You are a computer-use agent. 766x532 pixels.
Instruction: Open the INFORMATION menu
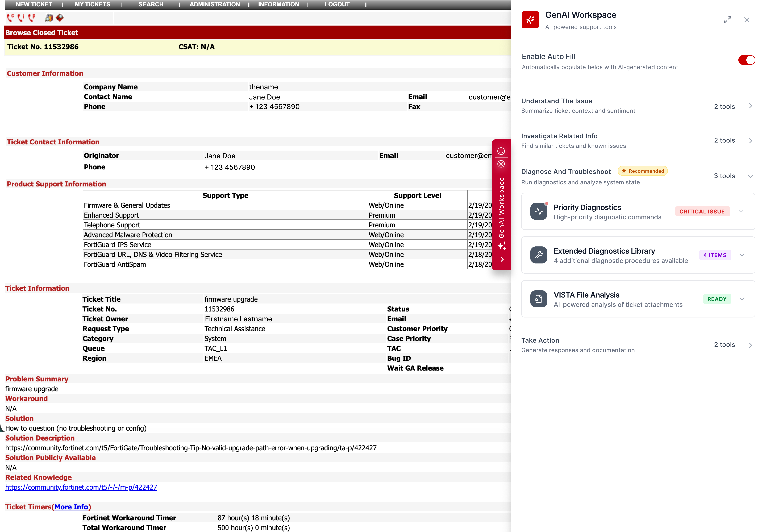coord(279,4)
